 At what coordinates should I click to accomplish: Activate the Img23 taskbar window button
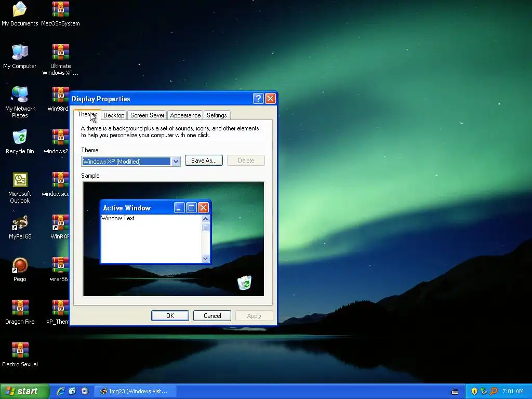pos(135,391)
